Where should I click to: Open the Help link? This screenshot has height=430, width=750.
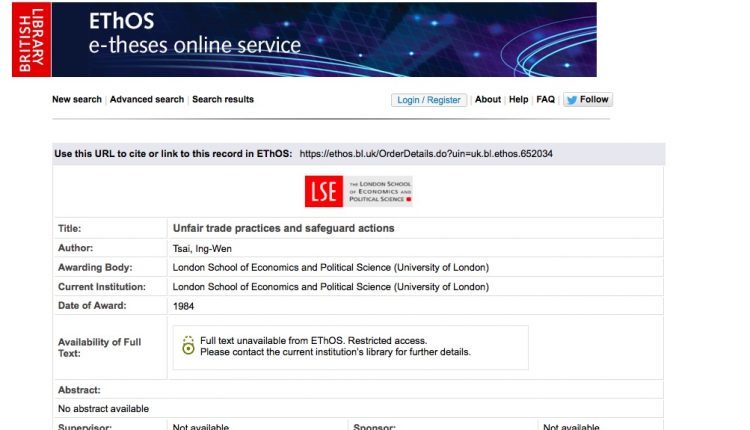pos(518,100)
